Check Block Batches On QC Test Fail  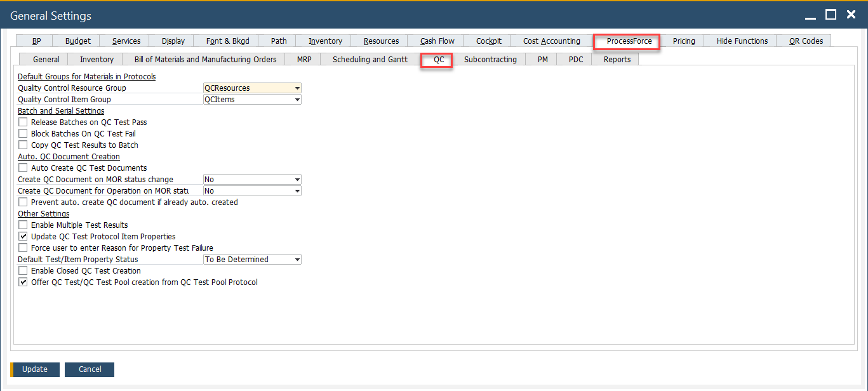pyautogui.click(x=23, y=134)
